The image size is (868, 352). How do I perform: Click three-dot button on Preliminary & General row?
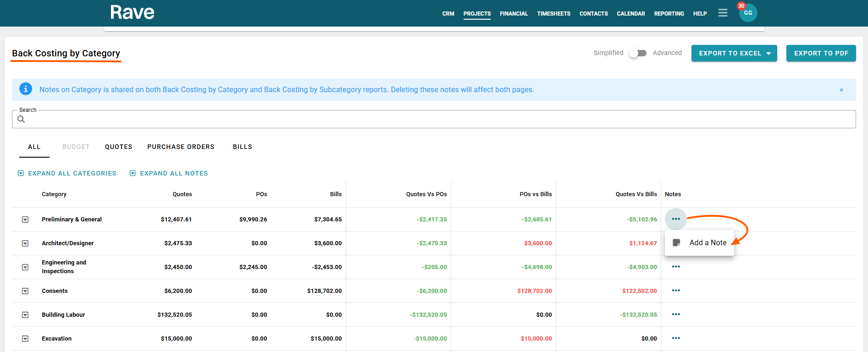tap(675, 219)
